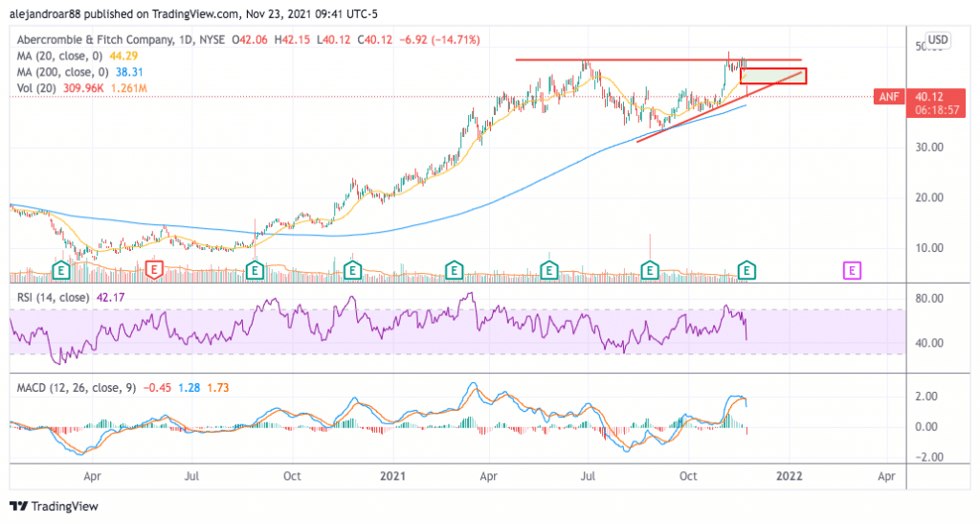Select the earnings marker from late August 2020

(255, 270)
